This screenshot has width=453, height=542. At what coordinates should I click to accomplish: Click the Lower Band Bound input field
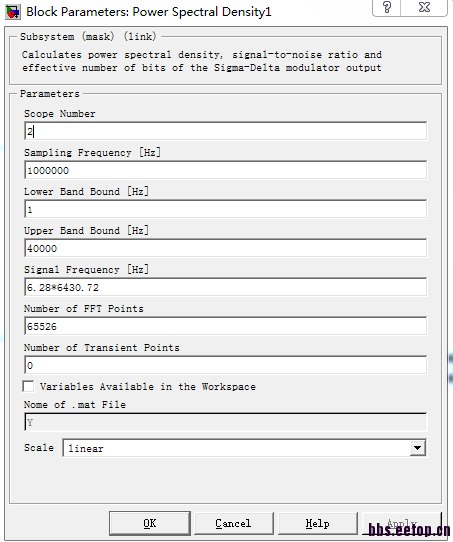coord(225,209)
